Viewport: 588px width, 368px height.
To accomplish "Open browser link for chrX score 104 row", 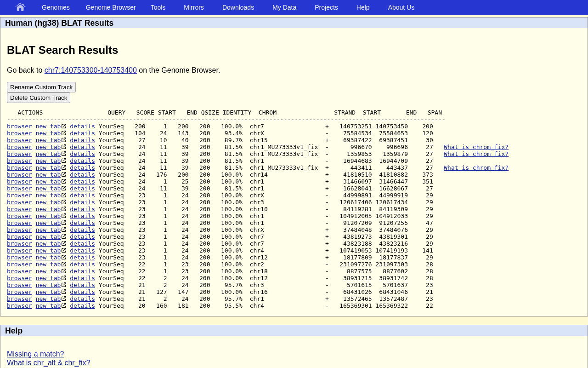I will tap(19, 133).
